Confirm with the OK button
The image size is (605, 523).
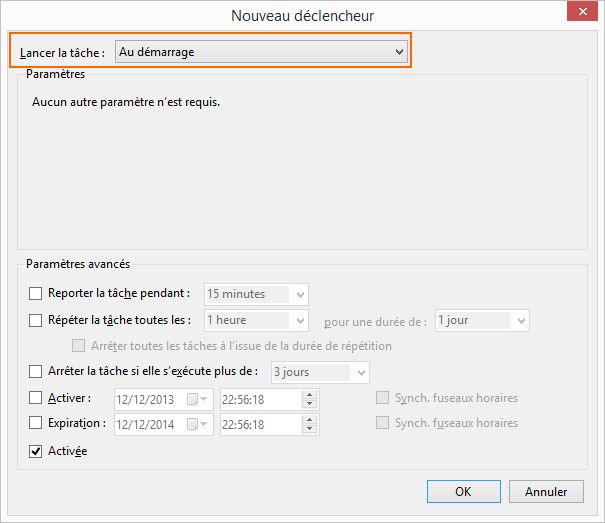pos(464,491)
